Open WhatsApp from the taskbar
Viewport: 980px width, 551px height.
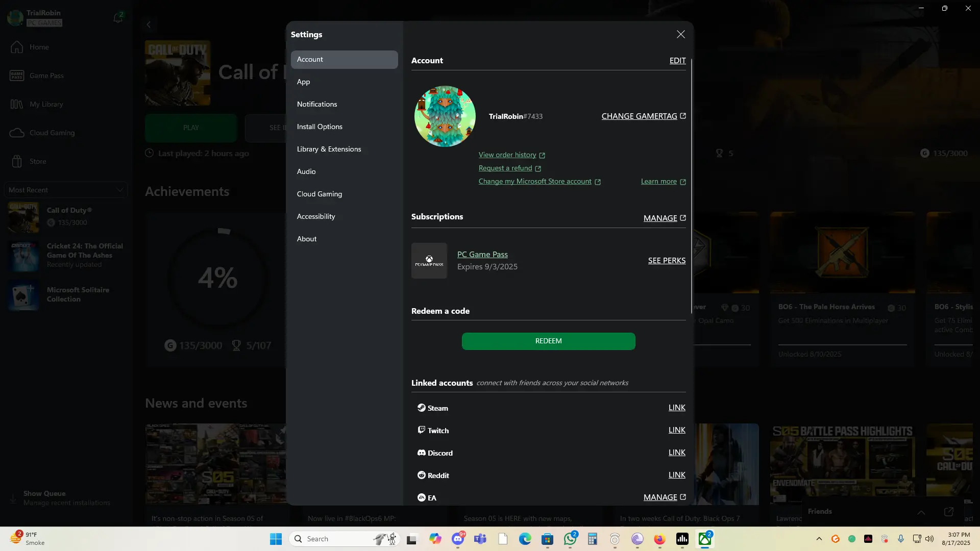pos(570,539)
